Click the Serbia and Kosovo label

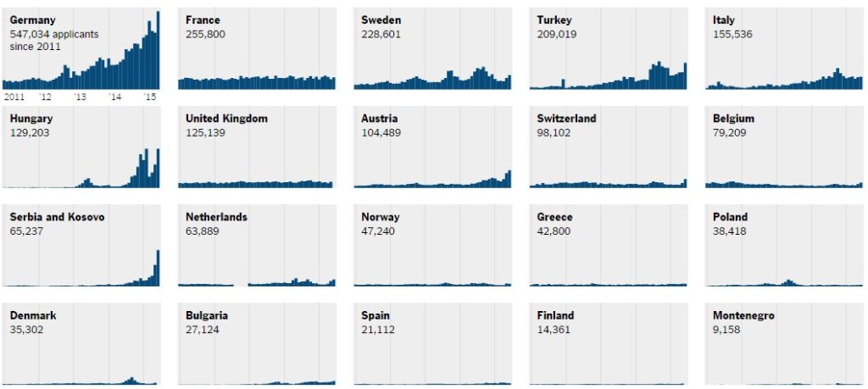(x=57, y=217)
